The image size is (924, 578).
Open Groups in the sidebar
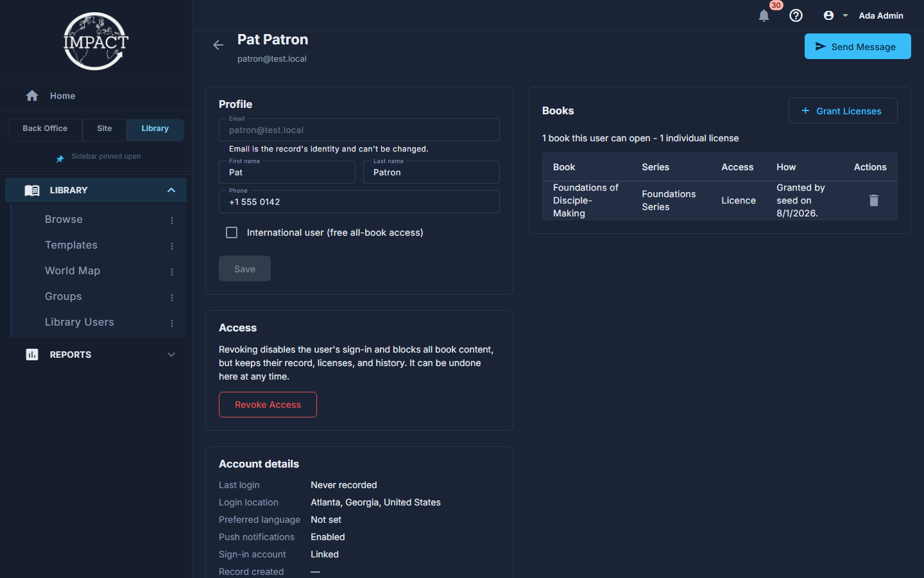pyautogui.click(x=63, y=297)
